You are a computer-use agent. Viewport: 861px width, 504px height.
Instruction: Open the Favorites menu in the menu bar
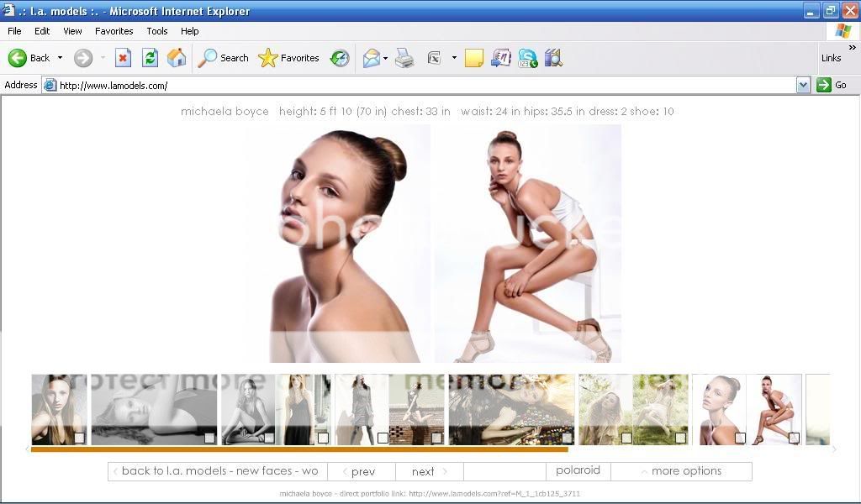click(114, 31)
